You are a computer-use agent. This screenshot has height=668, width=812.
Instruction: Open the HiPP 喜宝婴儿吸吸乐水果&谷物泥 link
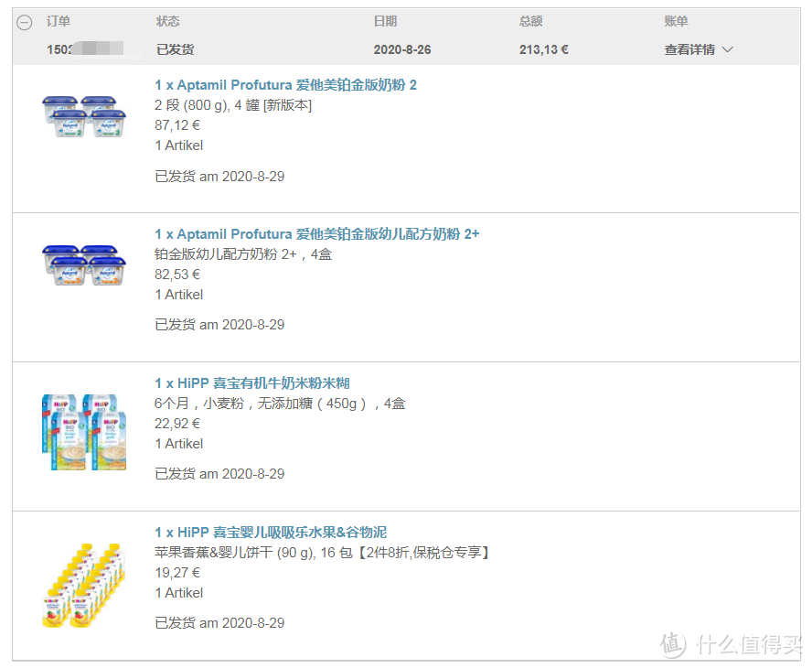click(x=271, y=533)
